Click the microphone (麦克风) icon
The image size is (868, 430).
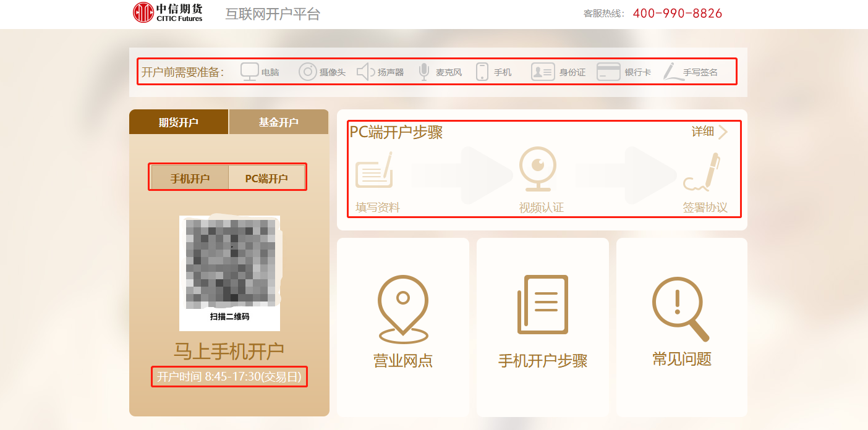point(423,72)
